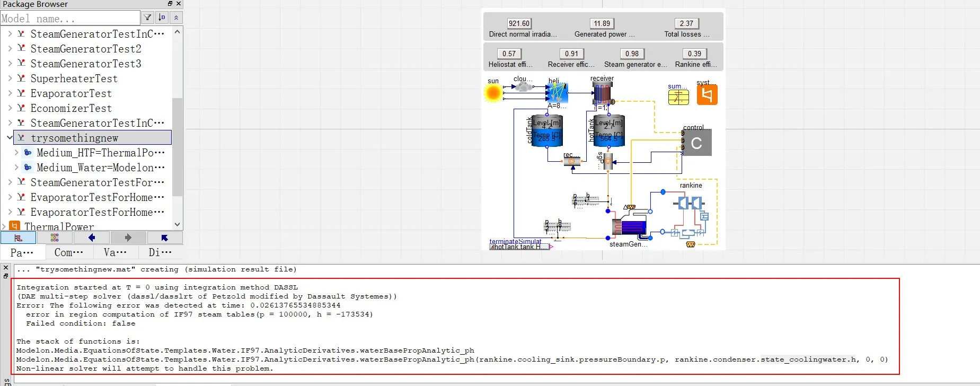
Task: Select the cloud component in the diagram
Action: 523,85
